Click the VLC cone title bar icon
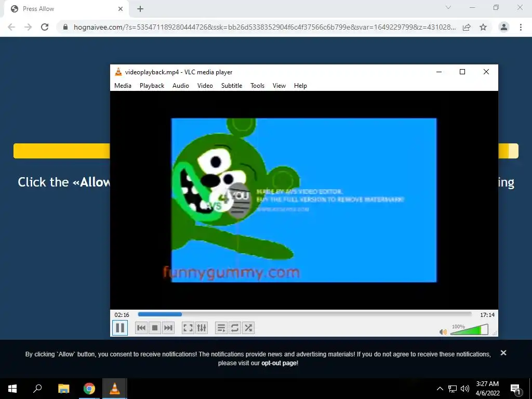Image resolution: width=532 pixels, height=399 pixels. tap(118, 72)
